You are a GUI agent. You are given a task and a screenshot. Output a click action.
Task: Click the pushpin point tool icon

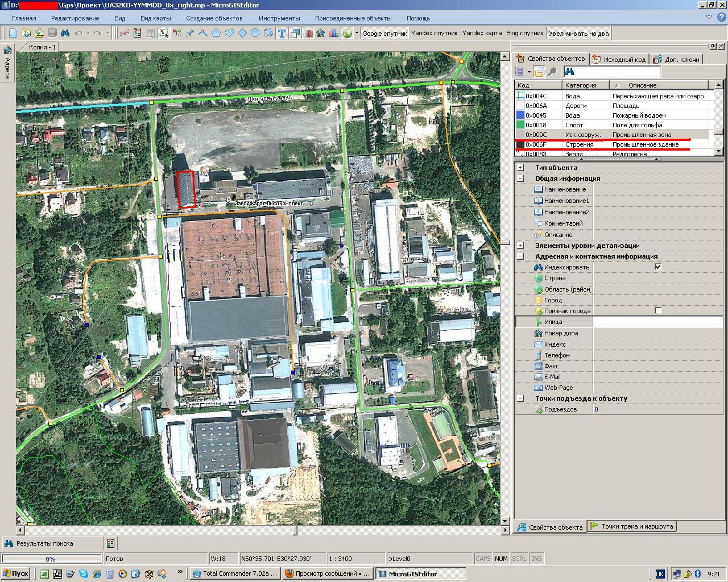190,33
